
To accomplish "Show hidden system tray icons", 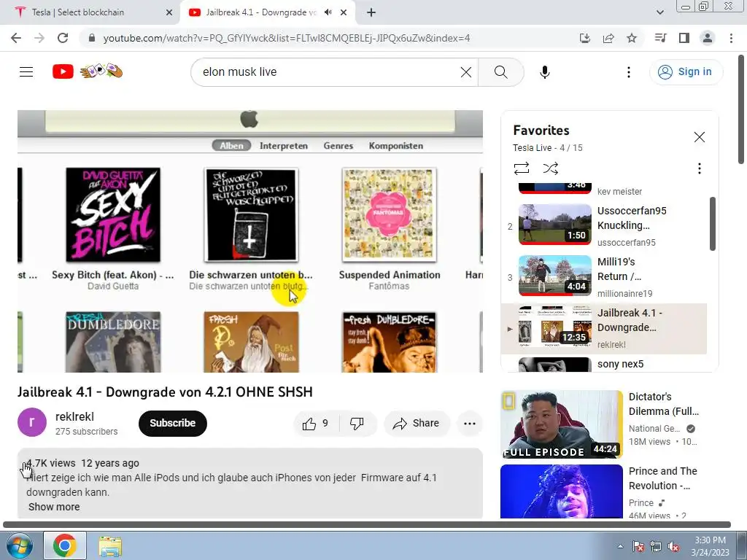I will [620, 546].
